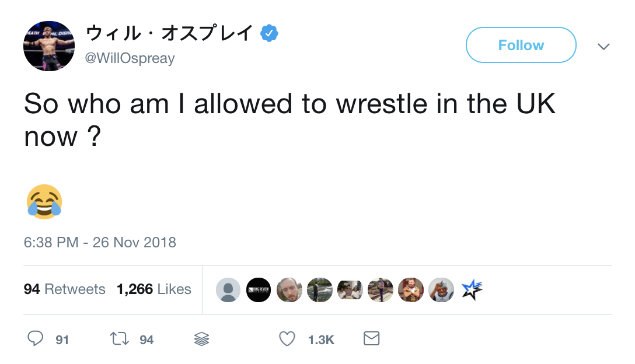
Task: View the 1,266 Likes list
Action: [154, 289]
